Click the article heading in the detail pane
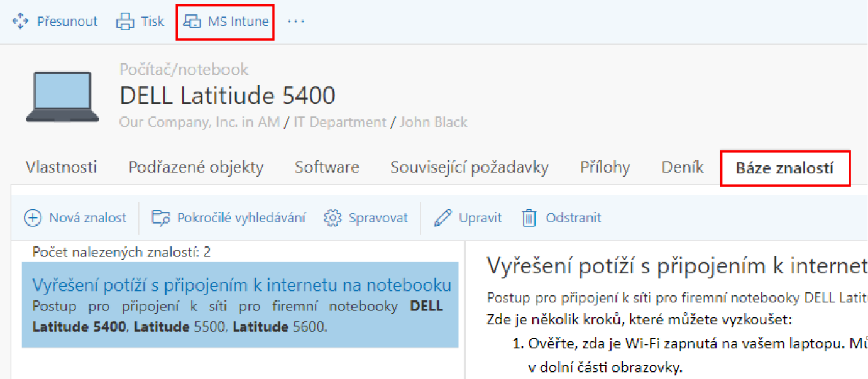The width and height of the screenshot is (868, 379). pos(677,266)
